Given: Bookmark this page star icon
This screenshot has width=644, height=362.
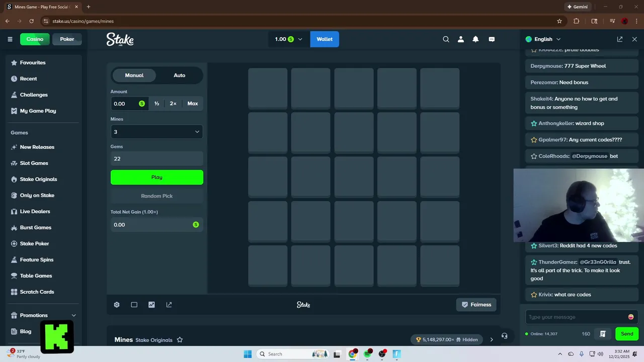Looking at the screenshot, I should 559,21.
